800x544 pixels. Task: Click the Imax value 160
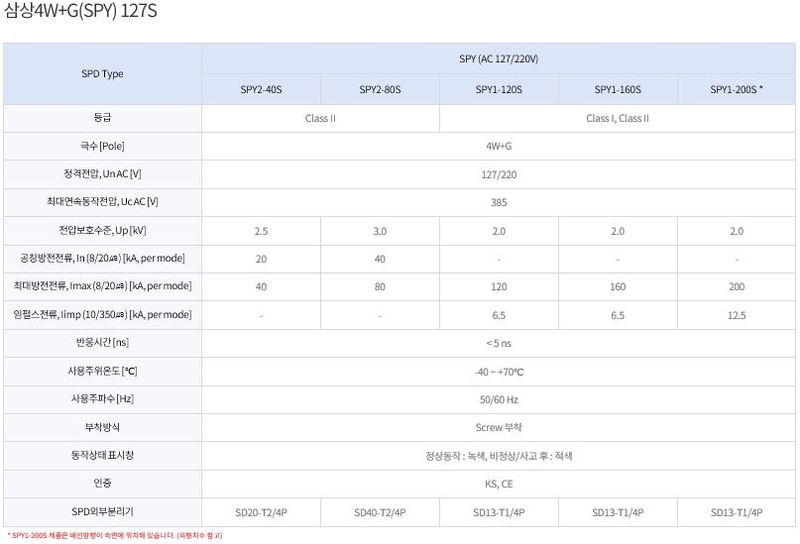[x=618, y=287]
